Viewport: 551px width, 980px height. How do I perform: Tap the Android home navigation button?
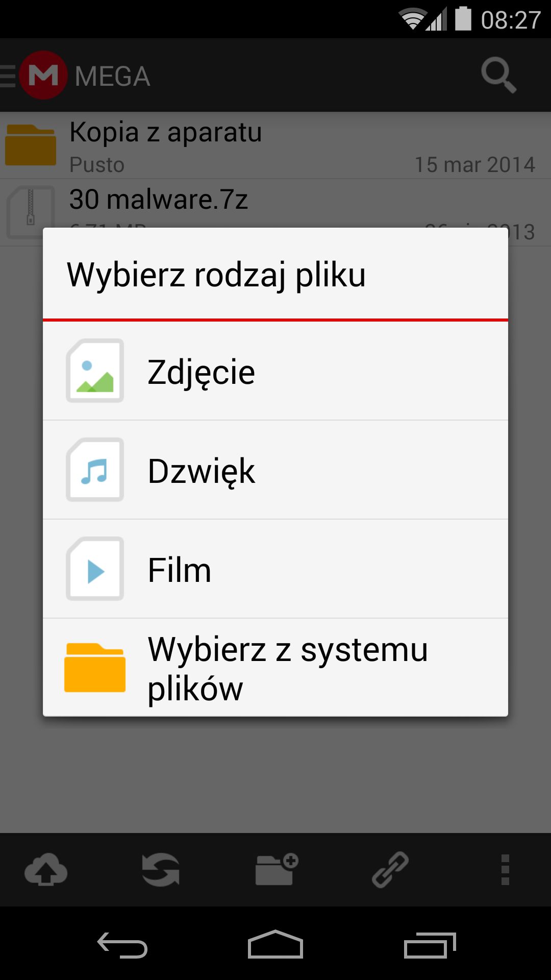pos(275,944)
